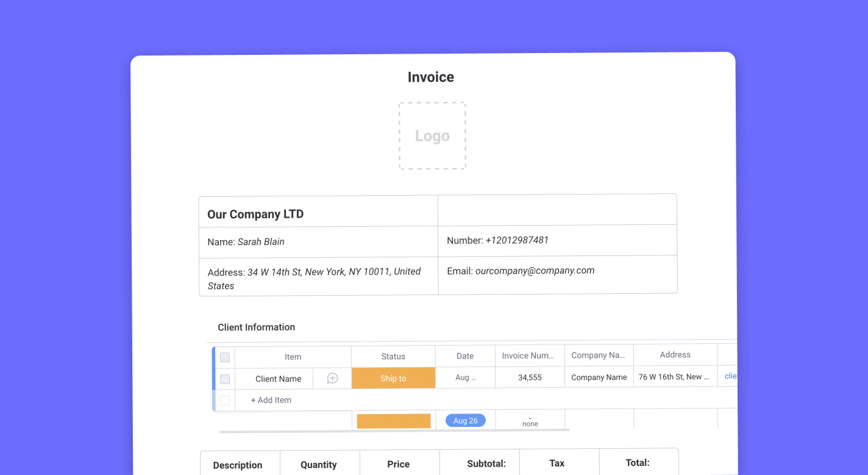Edit the phone Number field
This screenshot has width=868, height=475.
click(x=516, y=240)
